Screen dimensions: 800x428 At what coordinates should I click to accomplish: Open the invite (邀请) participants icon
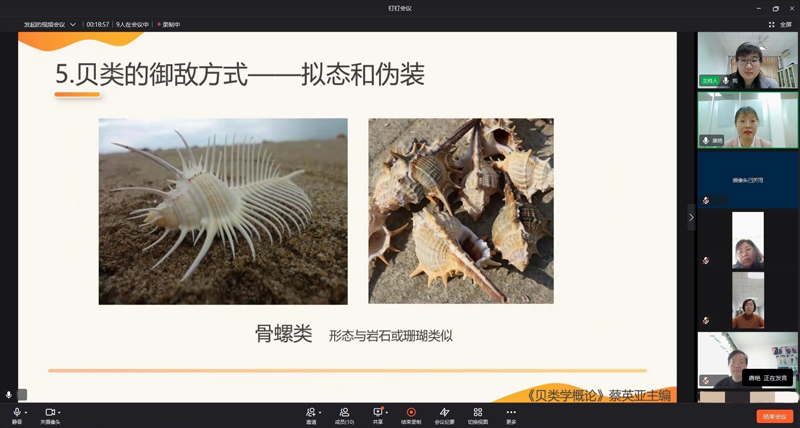pyautogui.click(x=310, y=412)
